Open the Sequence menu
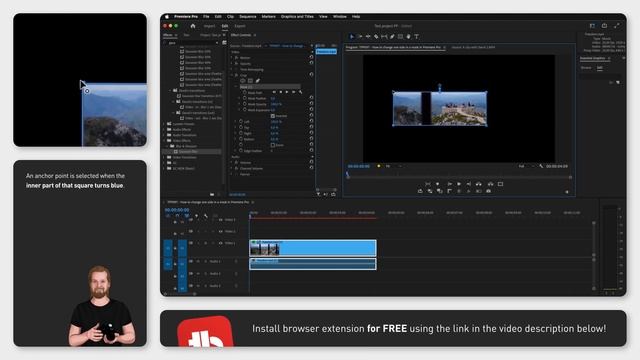 (248, 17)
